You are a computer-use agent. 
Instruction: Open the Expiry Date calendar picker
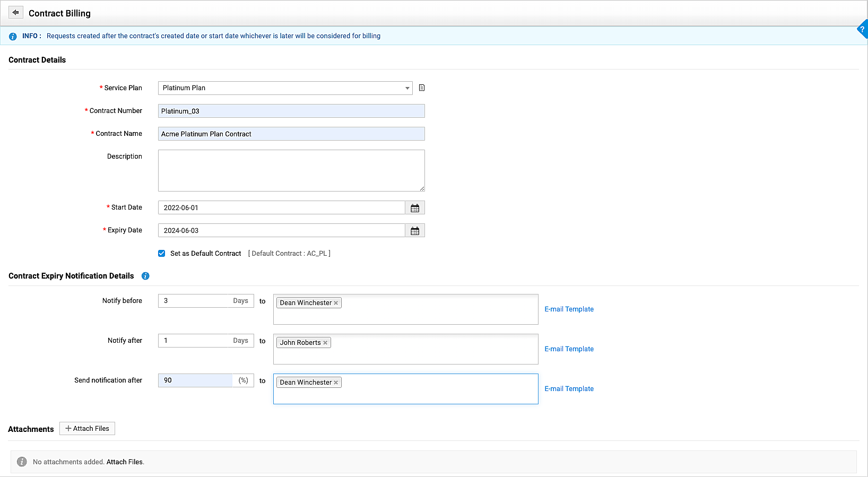[x=415, y=231]
